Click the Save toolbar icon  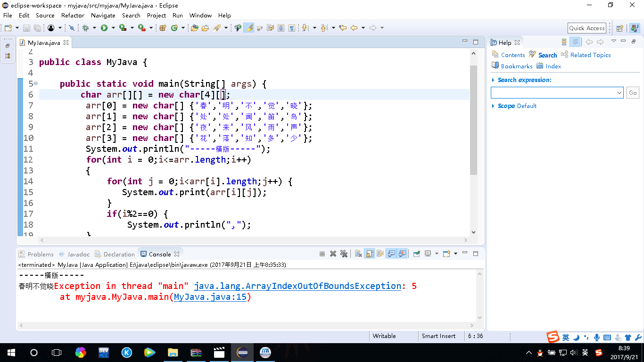[26, 28]
